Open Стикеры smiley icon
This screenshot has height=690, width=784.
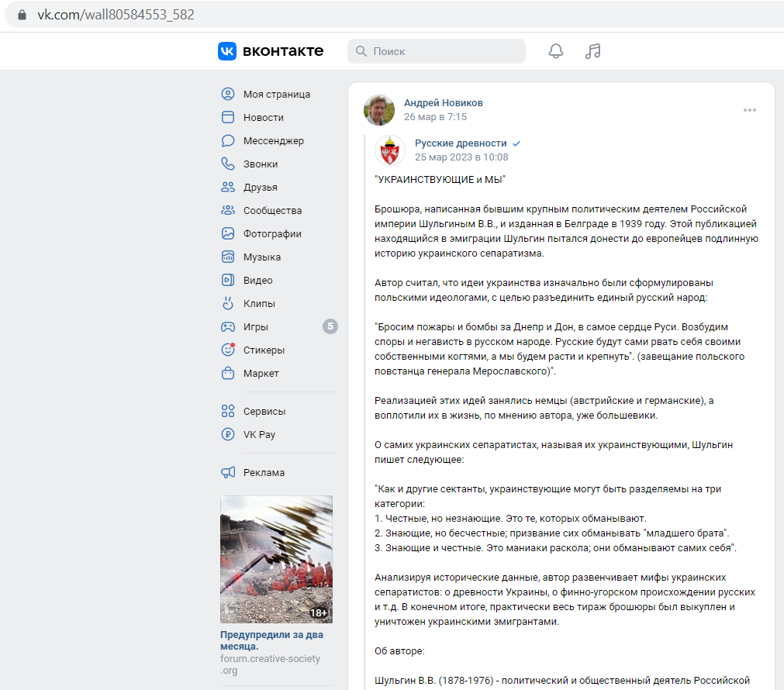(x=228, y=350)
